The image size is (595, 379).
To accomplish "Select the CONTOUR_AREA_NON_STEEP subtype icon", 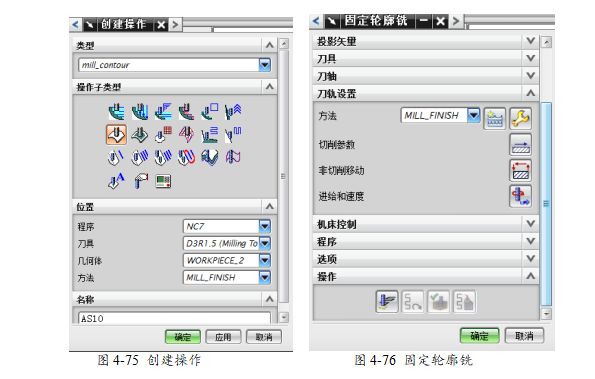I will pyautogui.click(x=209, y=135).
